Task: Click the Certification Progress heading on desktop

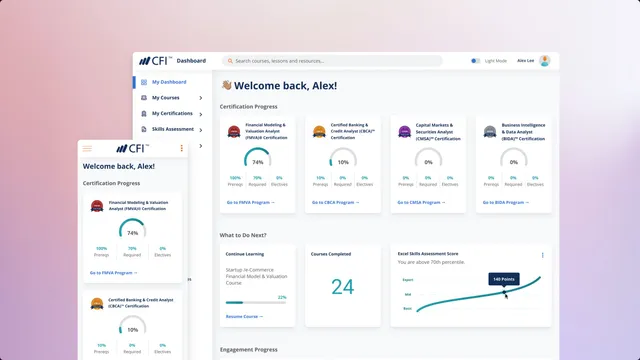Action: click(x=249, y=107)
